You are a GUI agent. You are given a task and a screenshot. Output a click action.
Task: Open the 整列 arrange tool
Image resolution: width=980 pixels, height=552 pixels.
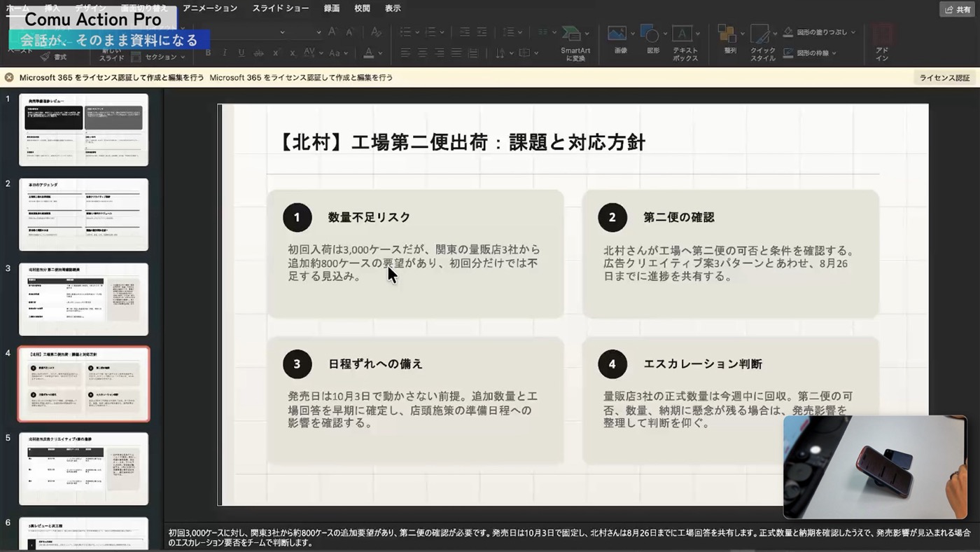click(729, 41)
